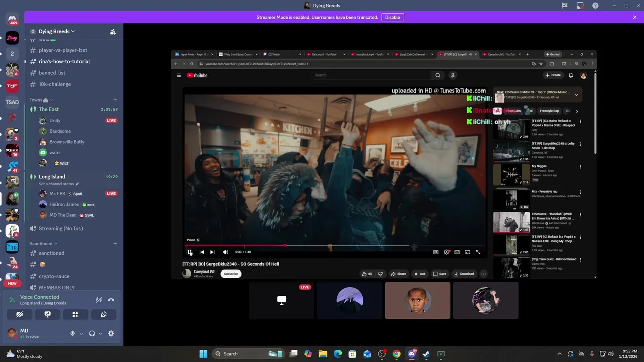The image size is (644, 362).
Task: Open options menu for My Niggas video
Action: [580, 167]
